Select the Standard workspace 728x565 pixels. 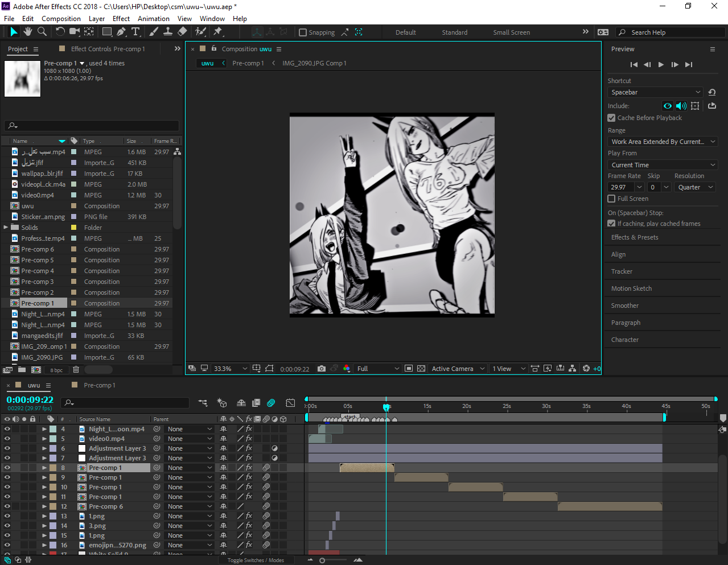coord(454,32)
